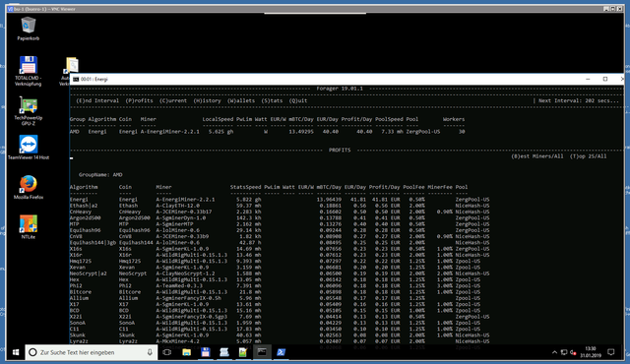Click the 13.96439 mBTC/Day value
This screenshot has height=364, width=630.
(329, 200)
